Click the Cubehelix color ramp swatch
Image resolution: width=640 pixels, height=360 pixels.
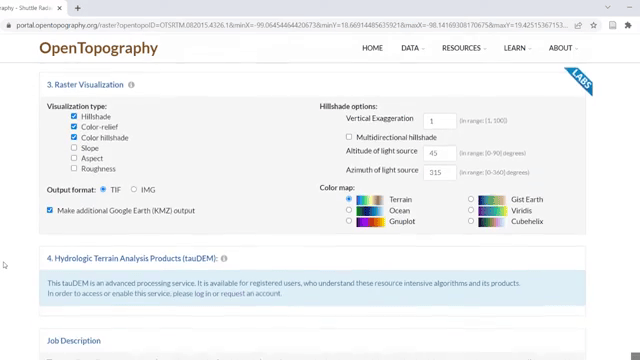click(492, 222)
